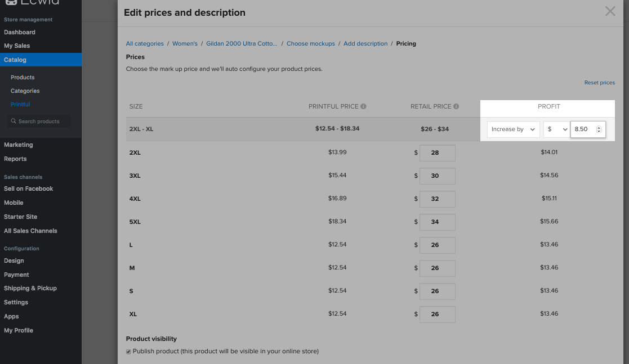The image size is (629, 364).
Task: Edit the L size retail price field
Action: (x=437, y=245)
